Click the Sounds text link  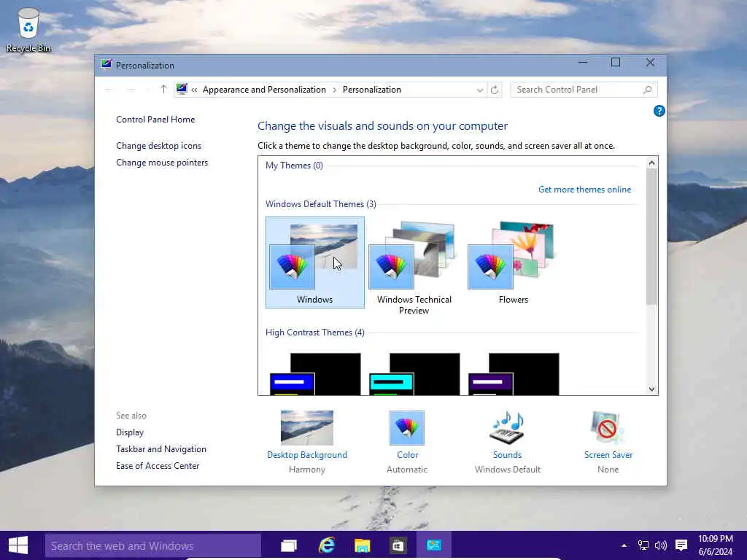[x=508, y=455]
